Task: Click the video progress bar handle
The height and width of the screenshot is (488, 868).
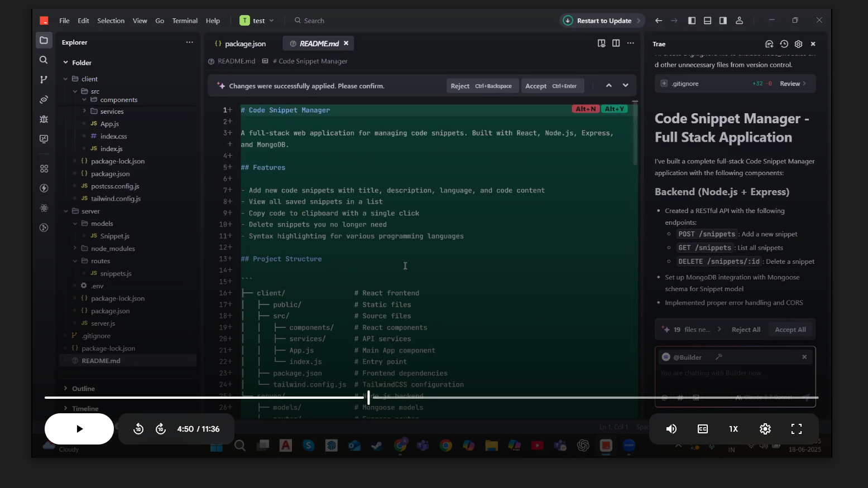Action: pos(368,398)
